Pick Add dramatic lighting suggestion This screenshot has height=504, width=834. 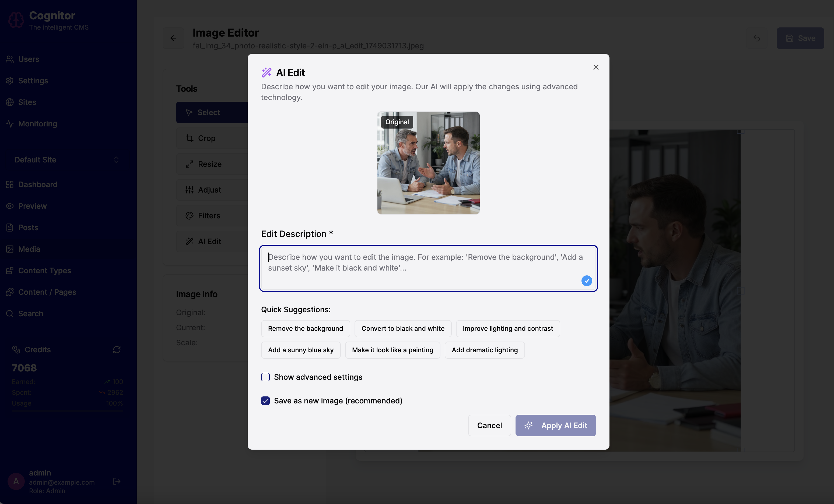(484, 350)
